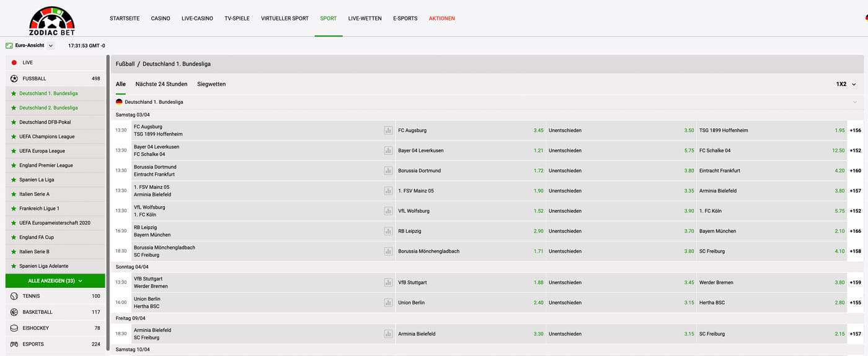This screenshot has width=868, height=356.
Task: Toggle favorite star for UEFA Champions League
Action: coord(14,136)
